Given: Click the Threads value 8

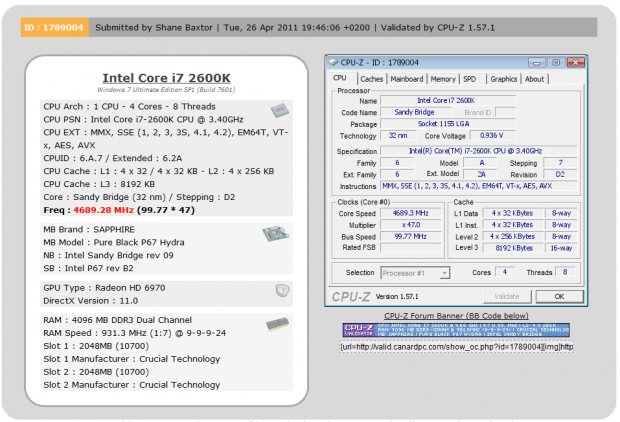Looking at the screenshot, I should [565, 272].
